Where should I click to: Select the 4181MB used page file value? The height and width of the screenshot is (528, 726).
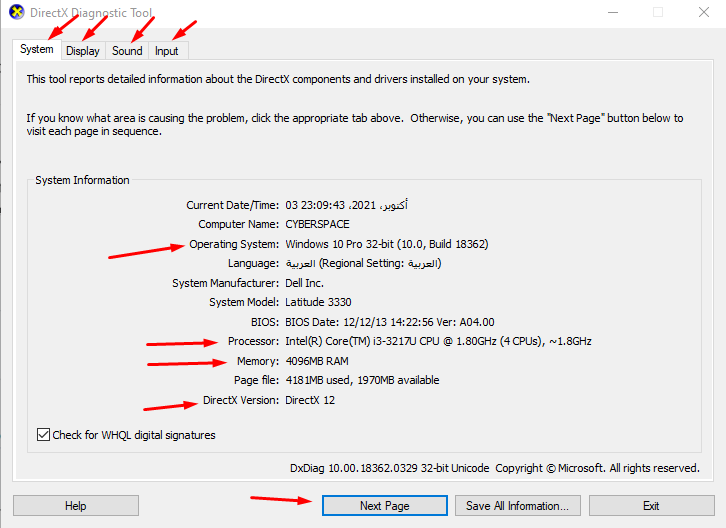[362, 380]
